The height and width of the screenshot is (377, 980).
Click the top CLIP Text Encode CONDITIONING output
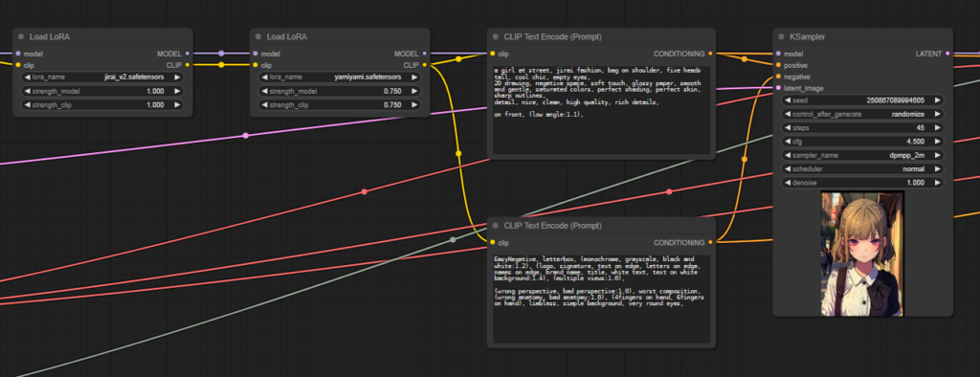711,54
